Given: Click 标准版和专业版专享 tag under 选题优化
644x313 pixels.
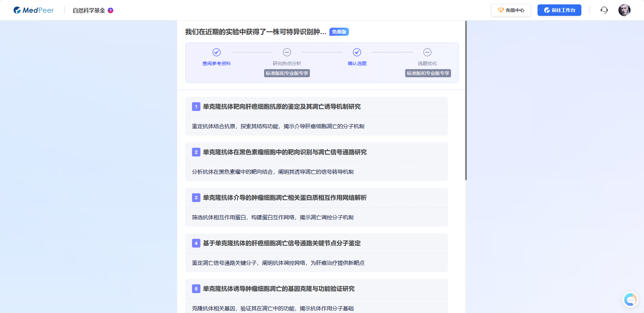Looking at the screenshot, I should click(428, 73).
